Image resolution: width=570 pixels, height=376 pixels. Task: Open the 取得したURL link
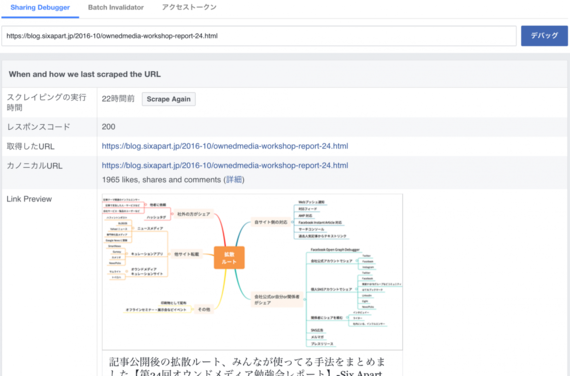[x=225, y=146]
